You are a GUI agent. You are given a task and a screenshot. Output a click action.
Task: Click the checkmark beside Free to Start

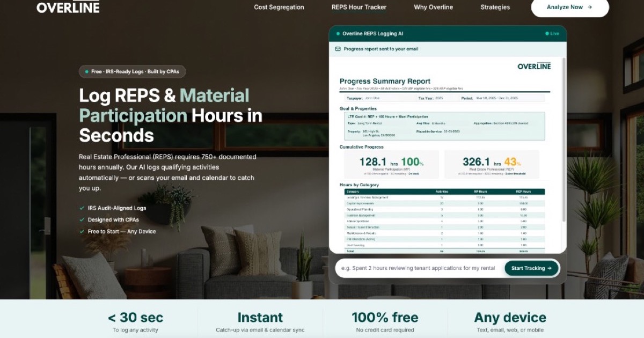pos(82,232)
